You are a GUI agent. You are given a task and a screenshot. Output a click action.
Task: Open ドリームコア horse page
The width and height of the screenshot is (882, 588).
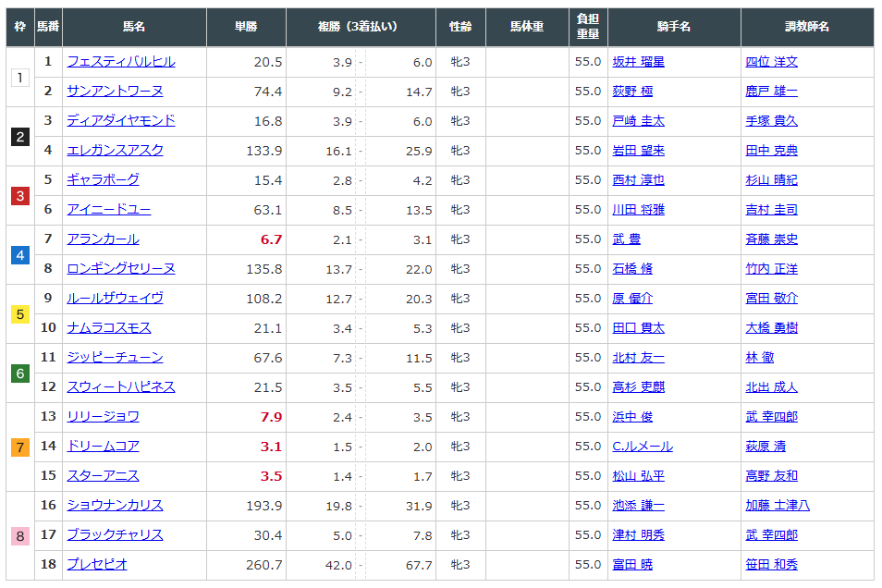pos(103,447)
